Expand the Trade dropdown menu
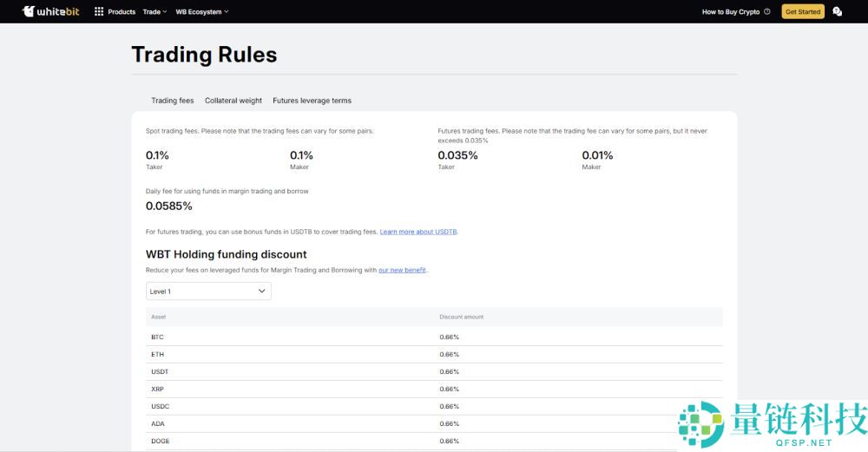 click(x=155, y=12)
